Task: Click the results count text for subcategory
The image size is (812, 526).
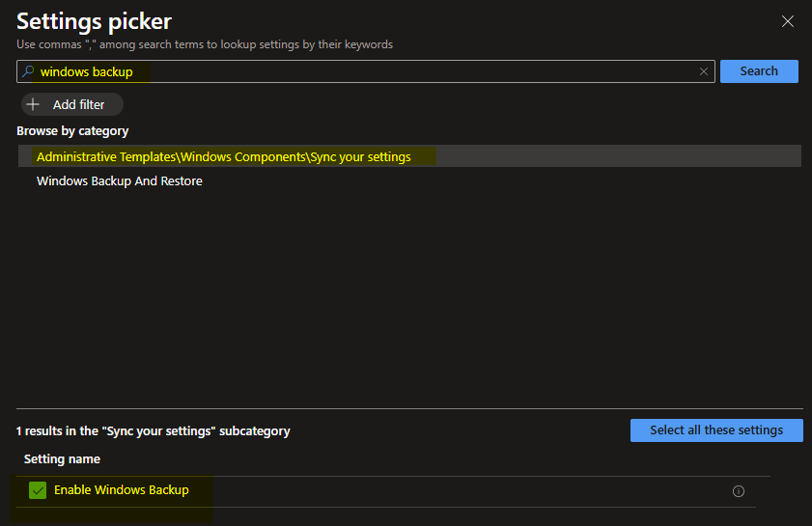Action: point(153,430)
